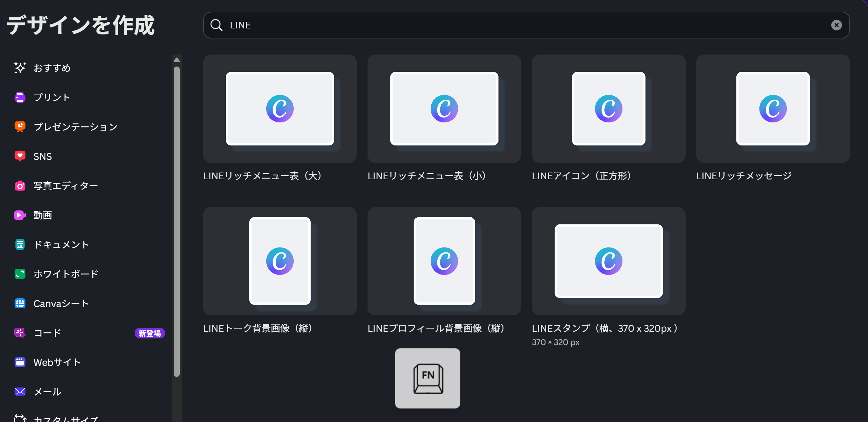The width and height of the screenshot is (868, 422).
Task: Open Canvaシート category
Action: click(61, 303)
